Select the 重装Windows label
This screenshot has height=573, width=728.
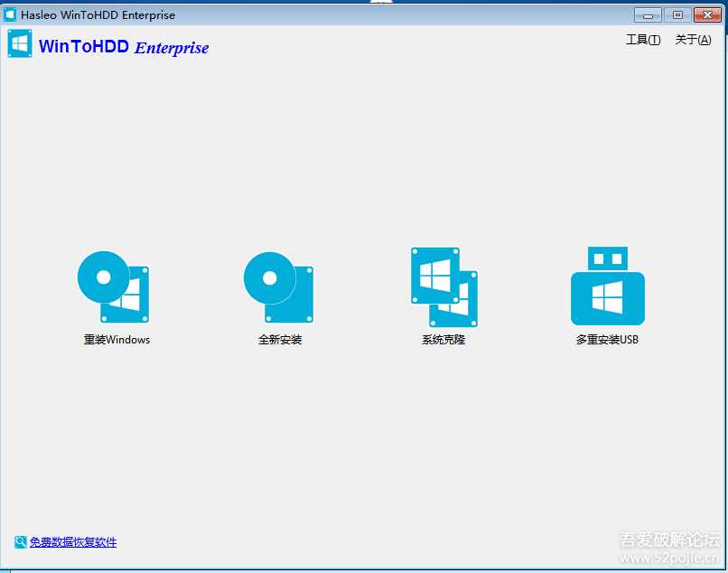pyautogui.click(x=117, y=340)
